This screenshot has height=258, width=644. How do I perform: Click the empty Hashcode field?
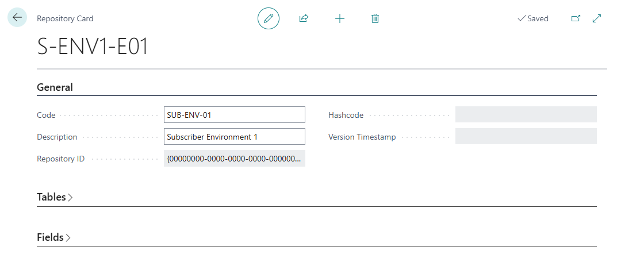[526, 115]
